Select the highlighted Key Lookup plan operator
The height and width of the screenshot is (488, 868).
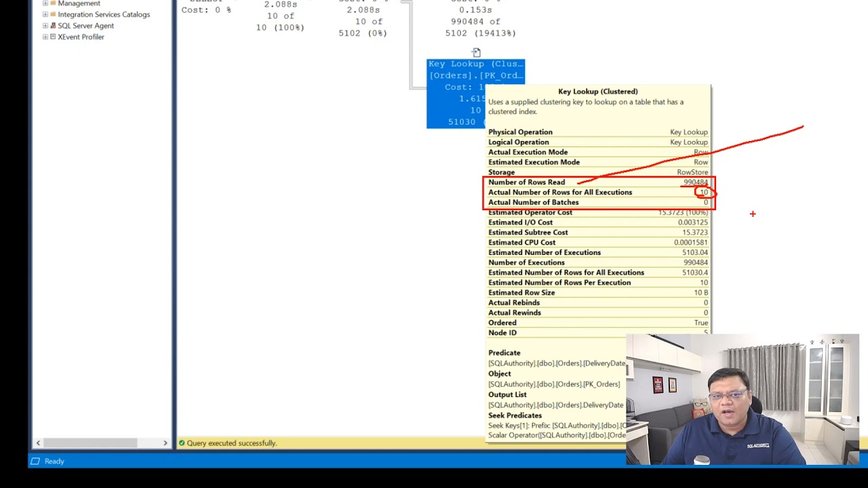coord(456,93)
